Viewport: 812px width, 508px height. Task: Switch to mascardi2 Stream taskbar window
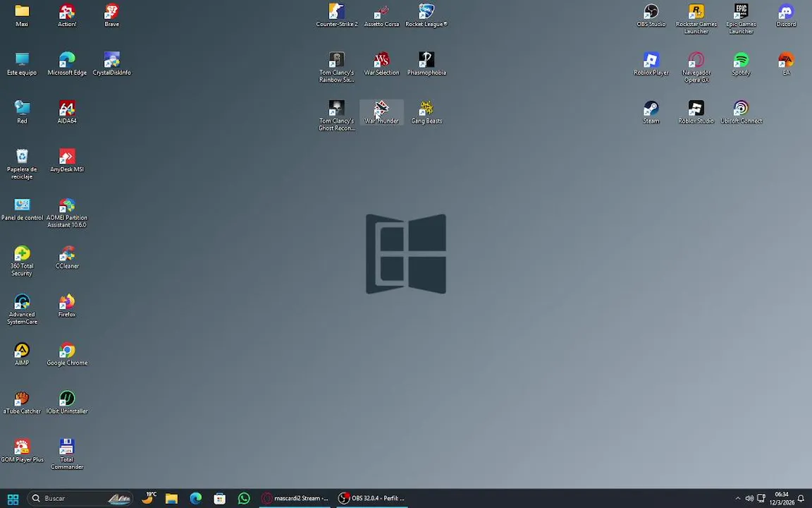point(295,499)
